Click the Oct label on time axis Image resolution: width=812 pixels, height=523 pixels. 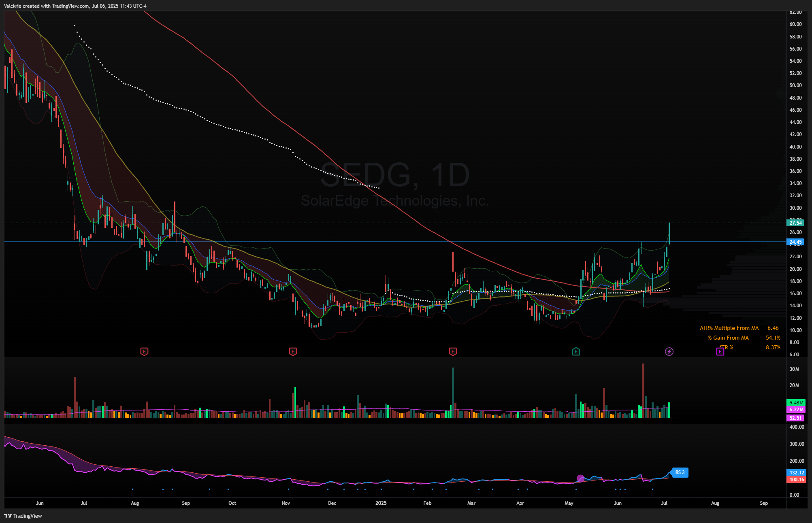pos(232,503)
